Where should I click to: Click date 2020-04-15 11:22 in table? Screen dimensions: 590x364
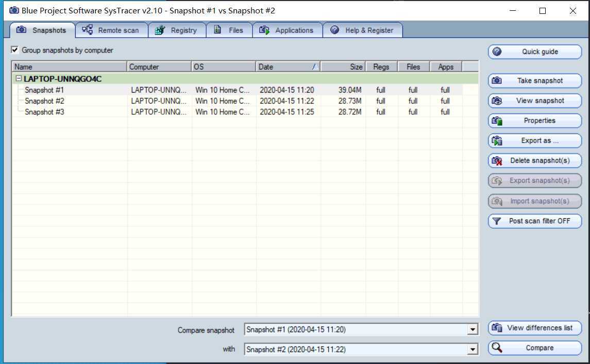pos(286,101)
